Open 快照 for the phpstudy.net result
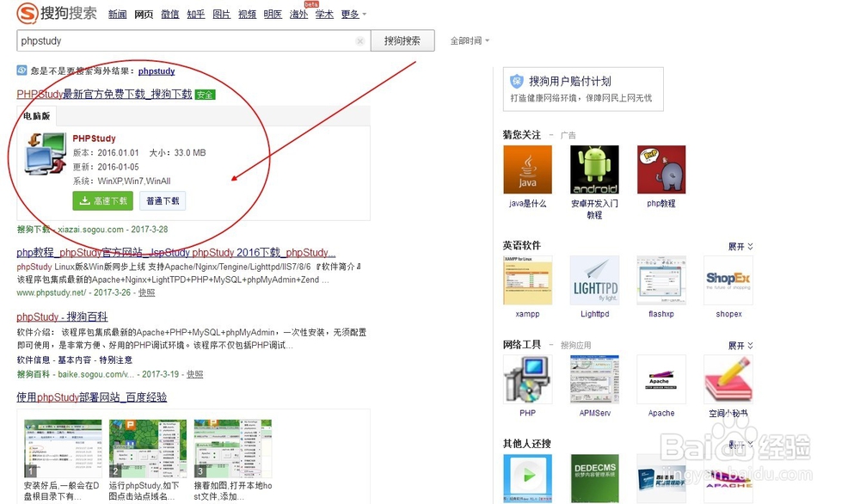The image size is (860, 504). (146, 293)
